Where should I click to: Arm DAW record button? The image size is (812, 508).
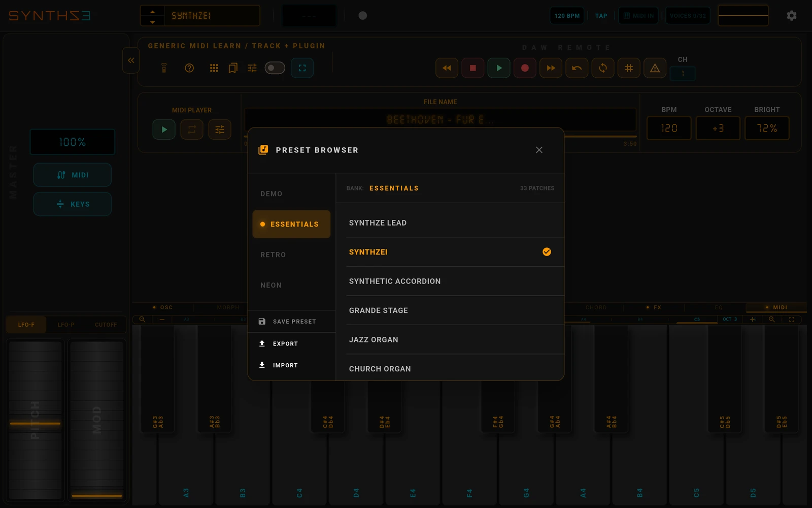(x=525, y=68)
